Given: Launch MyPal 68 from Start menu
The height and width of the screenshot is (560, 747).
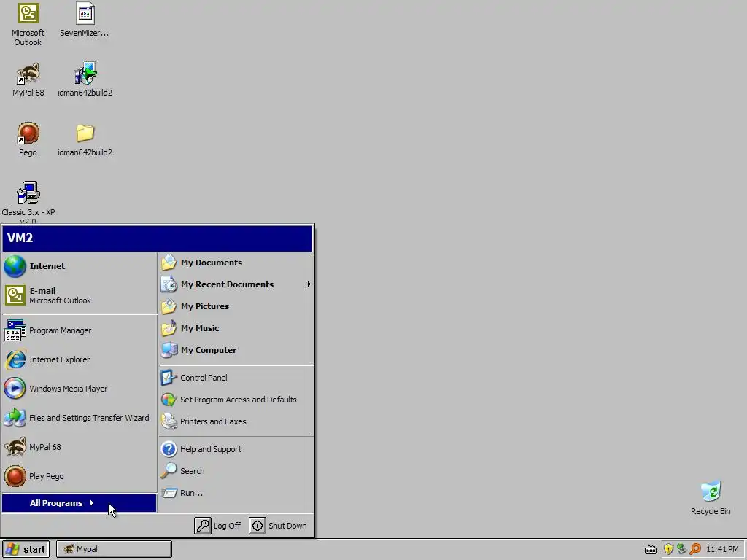Looking at the screenshot, I should [80, 447].
